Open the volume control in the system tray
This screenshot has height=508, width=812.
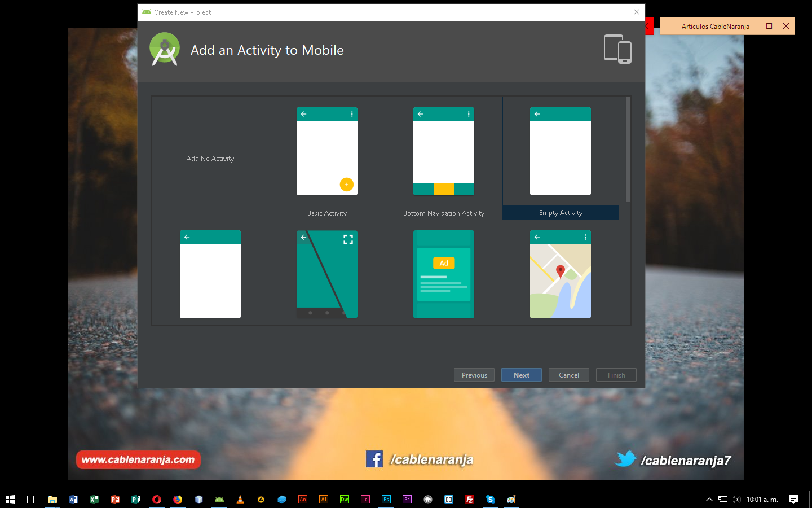click(x=736, y=500)
